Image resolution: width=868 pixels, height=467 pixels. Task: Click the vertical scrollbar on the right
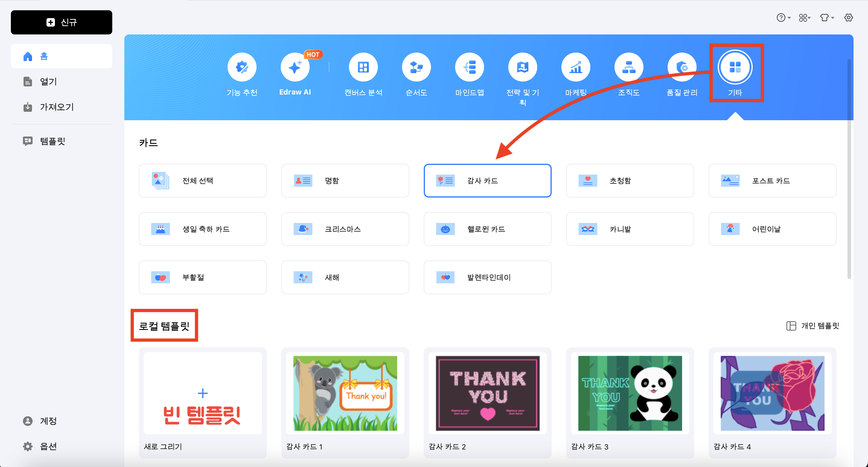849,169
